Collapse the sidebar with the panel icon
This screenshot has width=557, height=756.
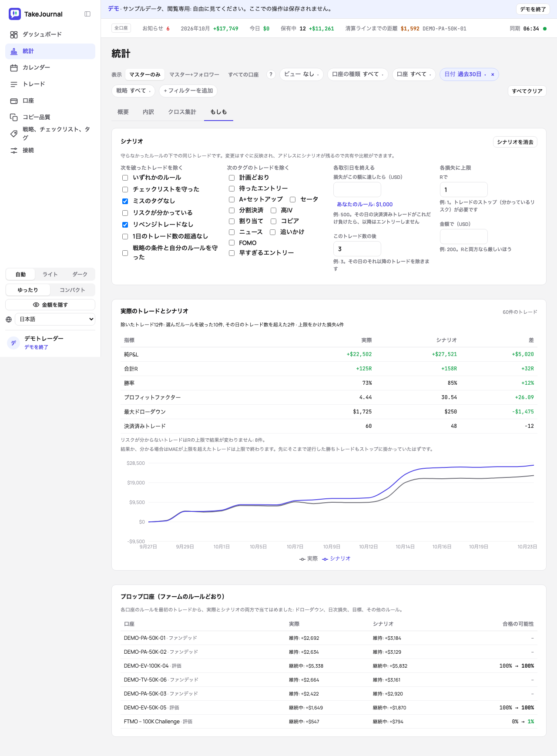[87, 14]
